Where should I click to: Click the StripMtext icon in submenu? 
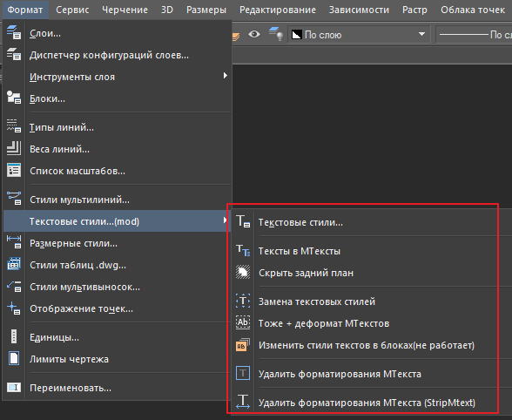243,402
